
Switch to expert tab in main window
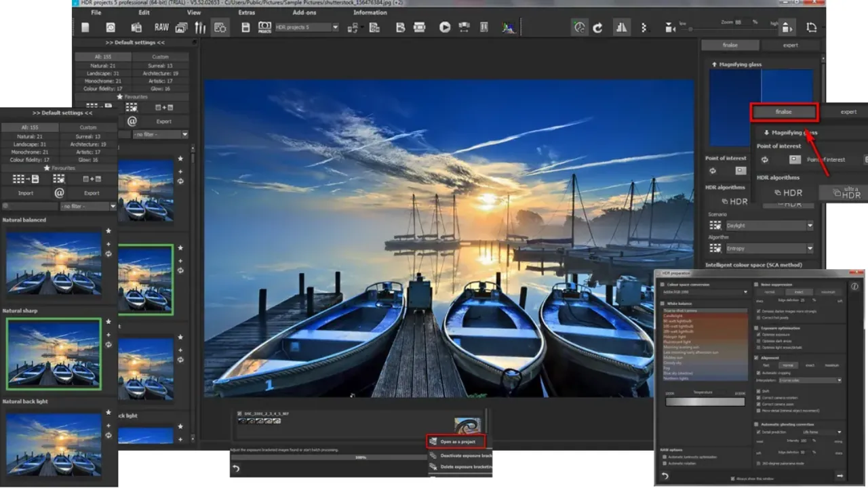click(791, 45)
